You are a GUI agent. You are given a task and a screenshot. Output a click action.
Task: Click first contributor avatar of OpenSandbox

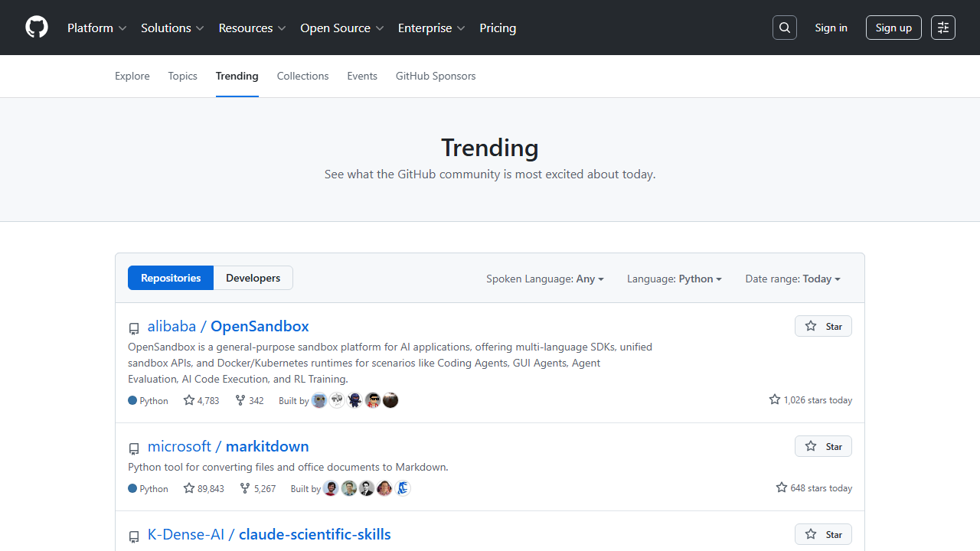coord(319,400)
